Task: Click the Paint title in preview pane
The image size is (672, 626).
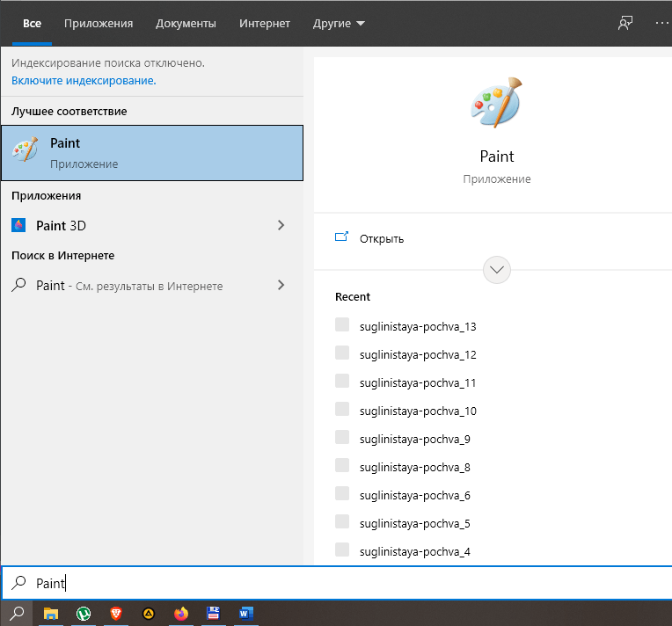Action: (x=497, y=156)
